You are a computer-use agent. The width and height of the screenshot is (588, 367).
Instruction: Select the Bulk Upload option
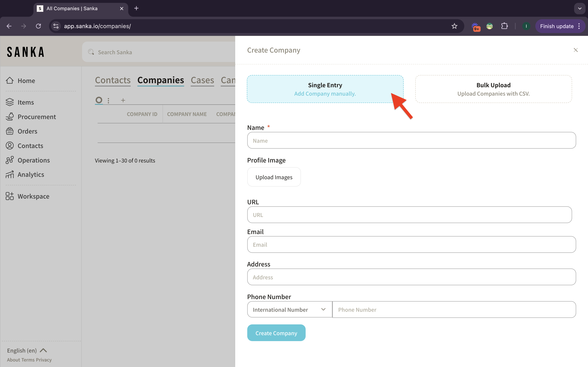click(x=493, y=89)
